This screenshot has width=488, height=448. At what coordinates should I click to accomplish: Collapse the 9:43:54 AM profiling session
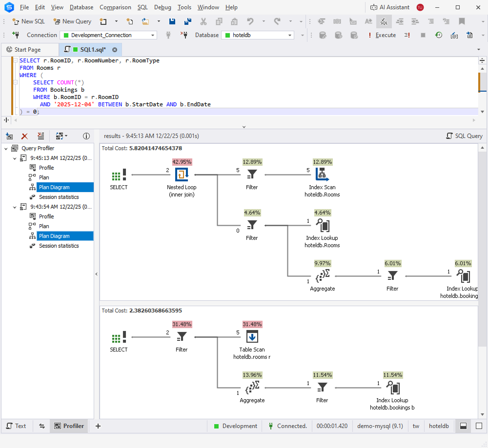[14, 206]
